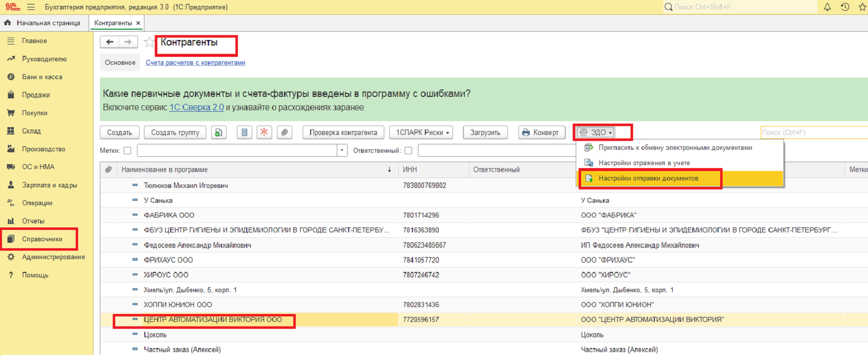Viewport: 868px width, 356px height.
Task: Open the 1C main menu hamburger icon
Action: tap(31, 7)
